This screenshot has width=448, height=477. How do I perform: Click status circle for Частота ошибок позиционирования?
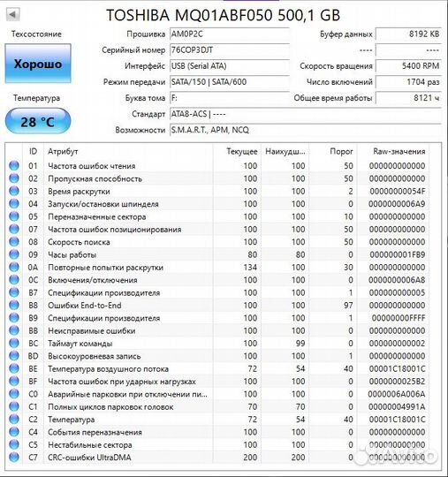click(14, 229)
